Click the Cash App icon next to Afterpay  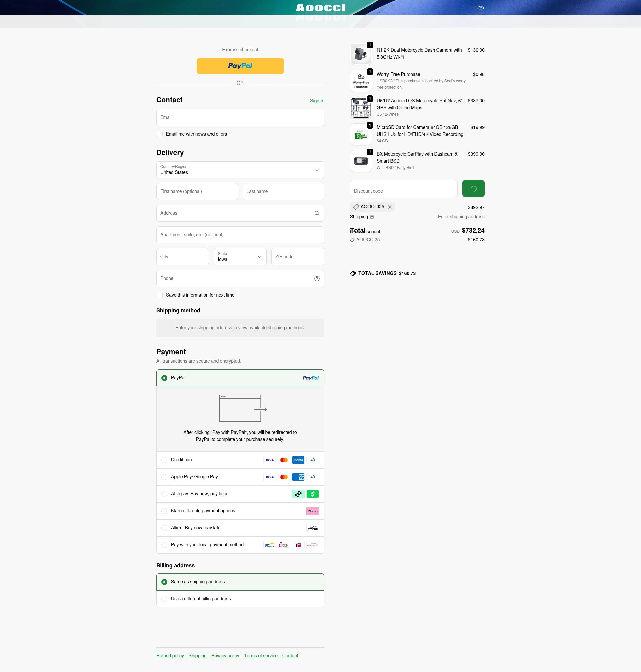[x=312, y=494]
